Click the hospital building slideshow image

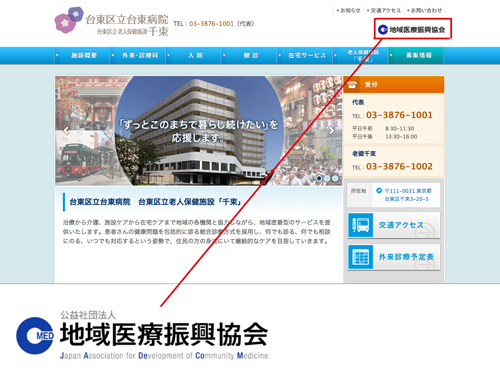tap(199, 130)
